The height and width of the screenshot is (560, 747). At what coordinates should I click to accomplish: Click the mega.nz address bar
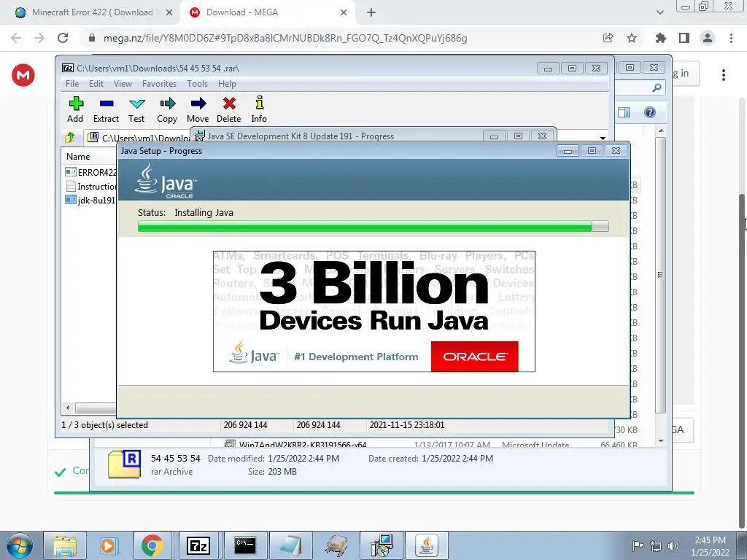pyautogui.click(x=286, y=38)
